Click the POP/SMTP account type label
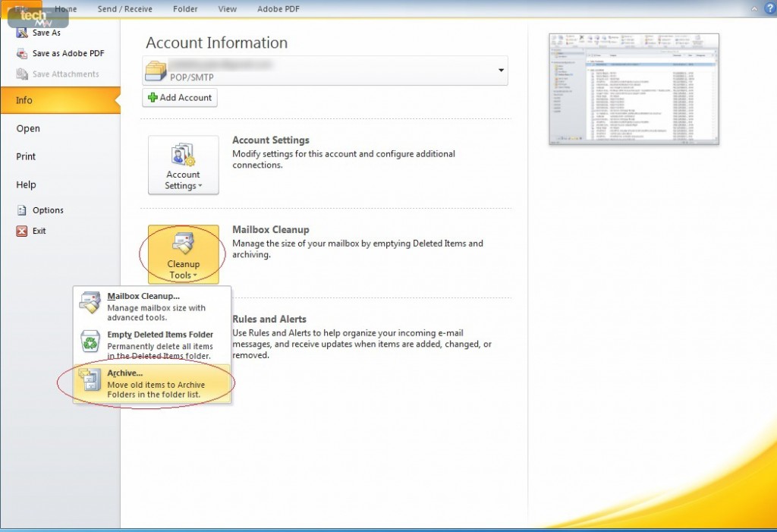The width and height of the screenshot is (777, 532). point(192,77)
